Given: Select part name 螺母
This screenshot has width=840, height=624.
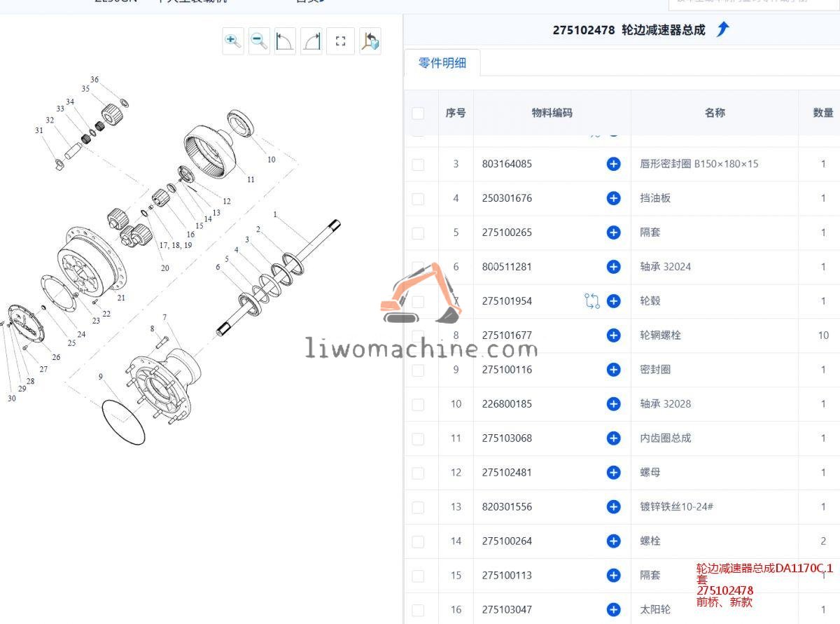Looking at the screenshot, I should pos(650,472).
